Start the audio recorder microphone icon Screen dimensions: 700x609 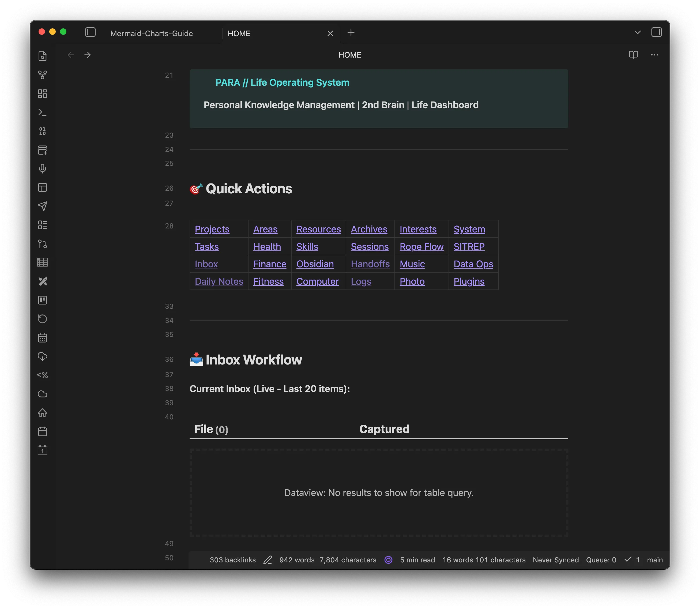click(x=43, y=168)
